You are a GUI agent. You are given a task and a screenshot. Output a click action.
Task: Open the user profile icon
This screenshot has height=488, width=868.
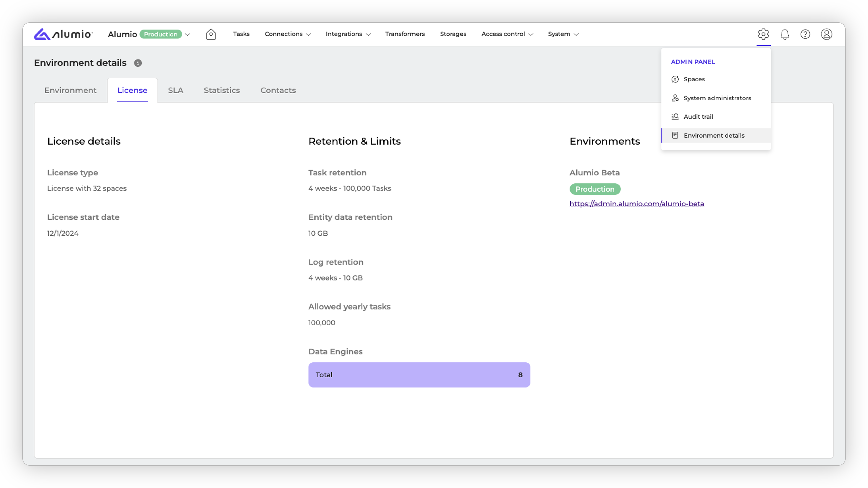[x=826, y=34]
